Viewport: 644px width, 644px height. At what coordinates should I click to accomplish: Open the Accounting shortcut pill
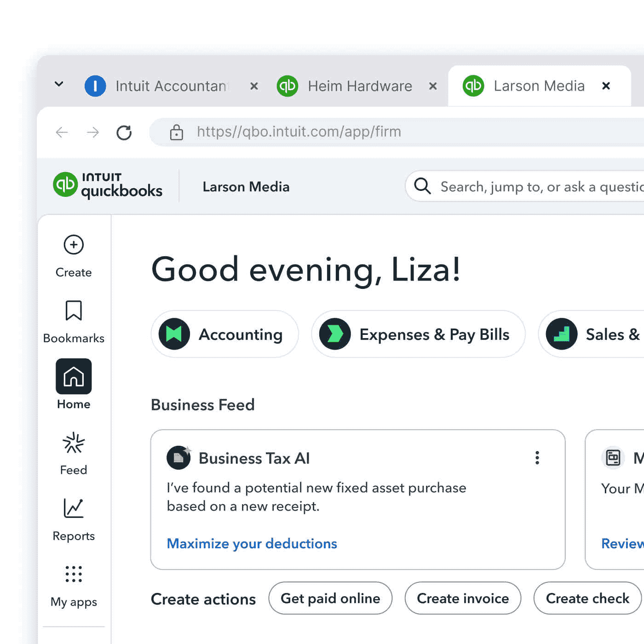[x=224, y=334]
